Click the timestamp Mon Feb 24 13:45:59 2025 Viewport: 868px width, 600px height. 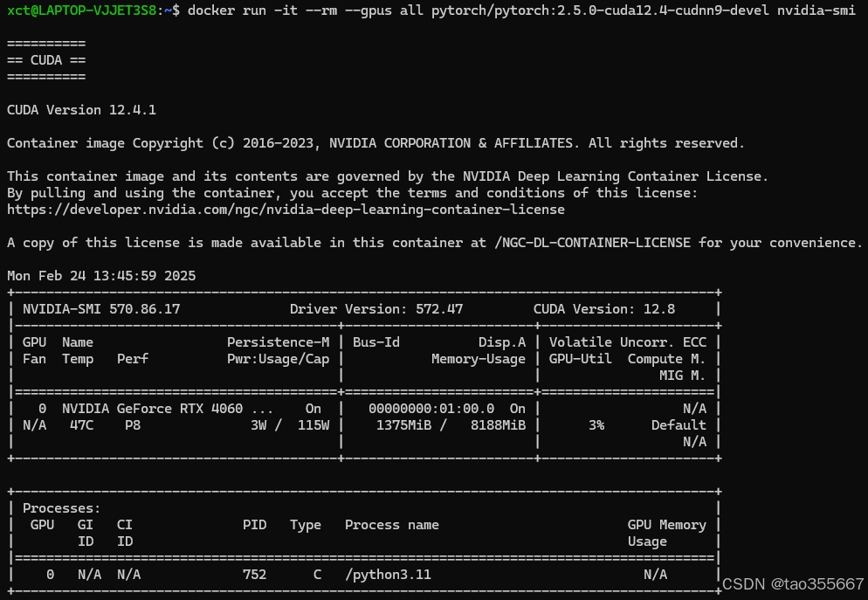click(x=101, y=276)
